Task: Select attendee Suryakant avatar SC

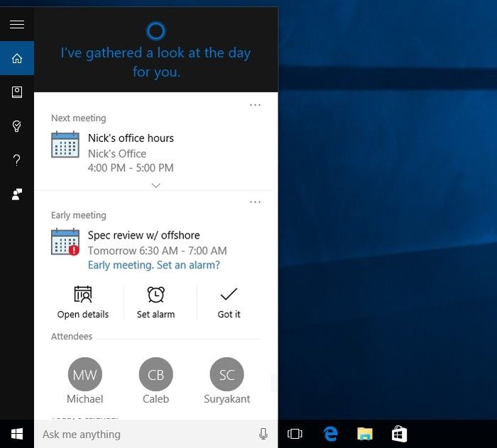Action: coord(227,374)
